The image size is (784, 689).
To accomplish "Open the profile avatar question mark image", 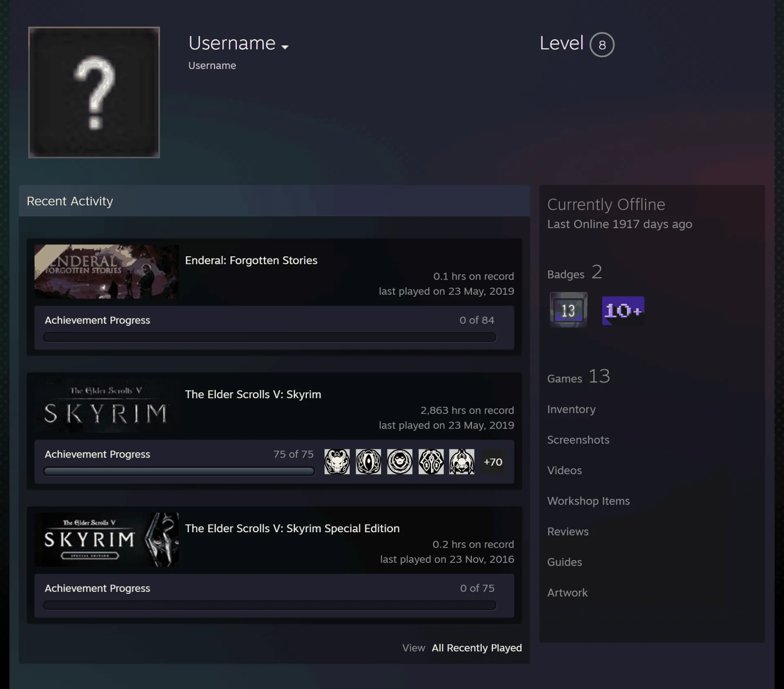I will tap(94, 92).
